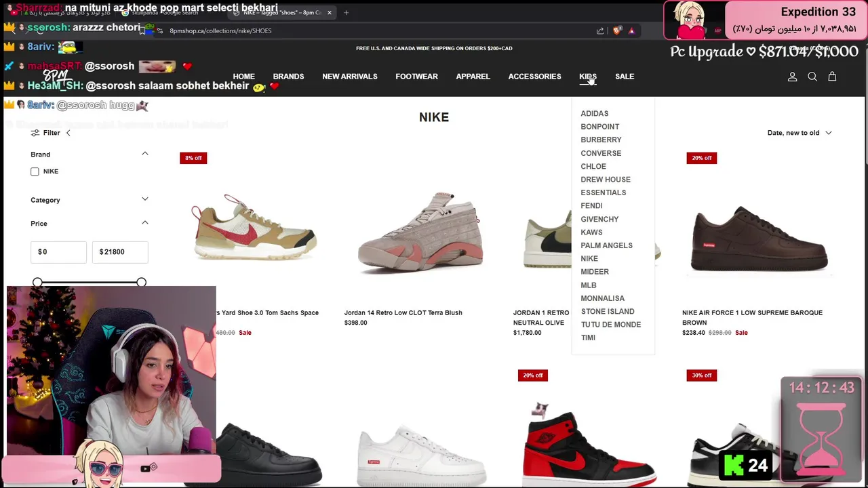The image size is (868, 488).
Task: Select CHLOE in the Kids dropdown
Action: click(593, 166)
